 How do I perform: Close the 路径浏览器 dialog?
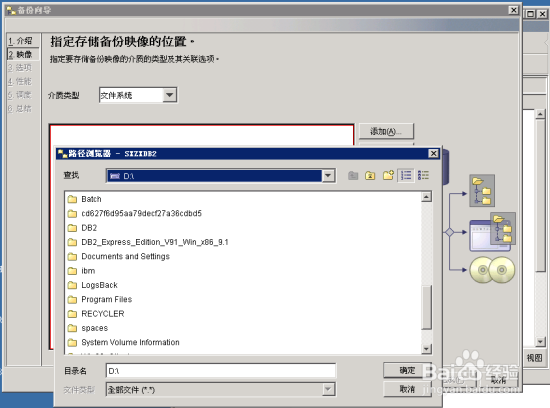[x=434, y=153]
